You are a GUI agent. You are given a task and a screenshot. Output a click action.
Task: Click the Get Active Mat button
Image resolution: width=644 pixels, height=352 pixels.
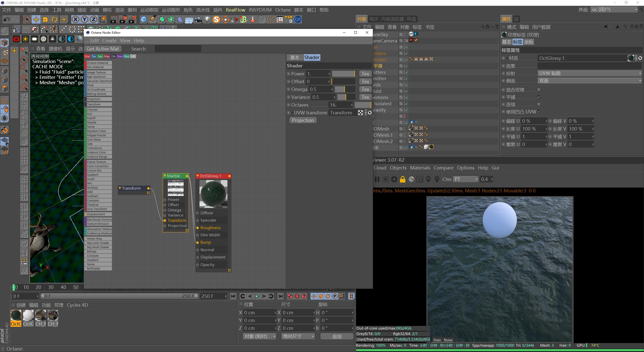tap(103, 49)
